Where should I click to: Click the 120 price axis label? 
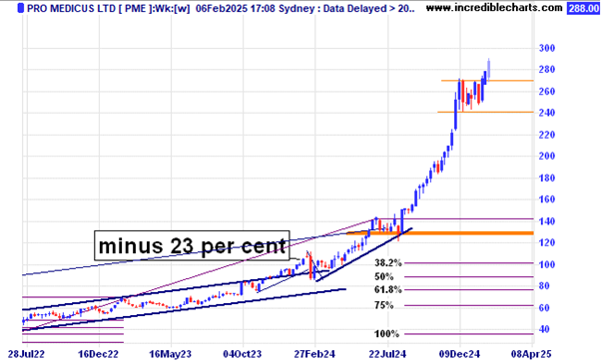click(547, 242)
